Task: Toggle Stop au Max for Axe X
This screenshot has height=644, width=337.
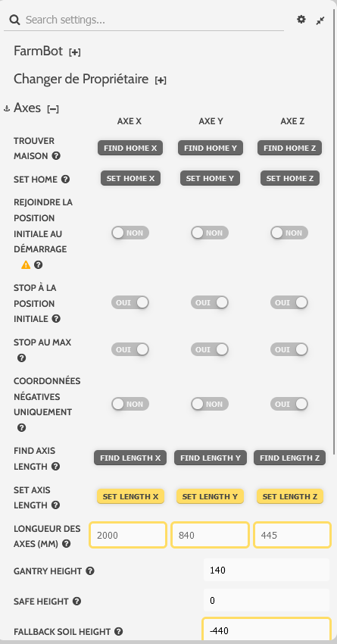Action: 130,349
